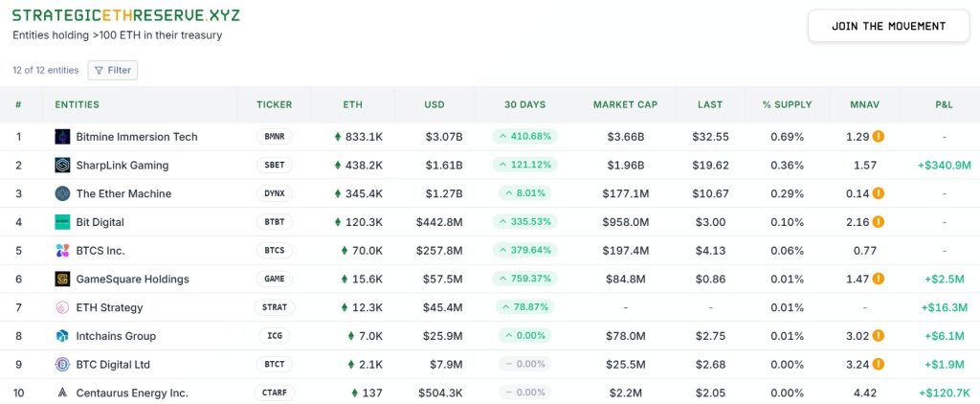Click the $32.55 last price cell
Viewport: 980px width, 404px height.
710,136
